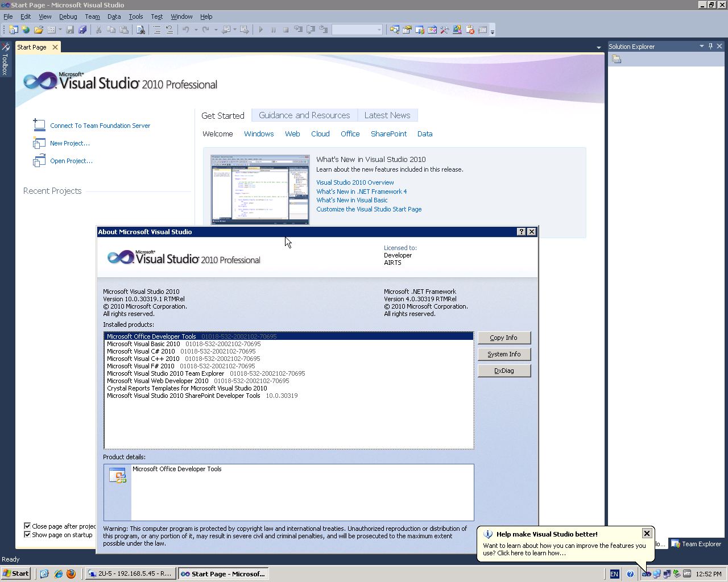Open the Tools menu
Screen dimensions: 728x582
click(x=135, y=16)
